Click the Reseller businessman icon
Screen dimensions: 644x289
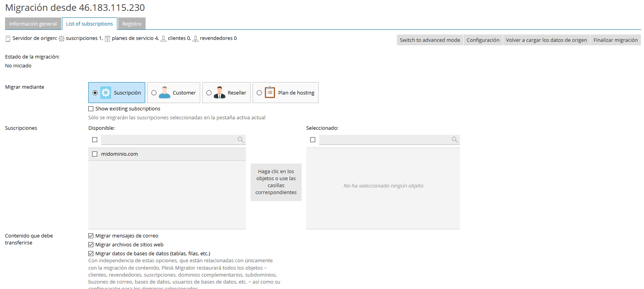(x=220, y=93)
